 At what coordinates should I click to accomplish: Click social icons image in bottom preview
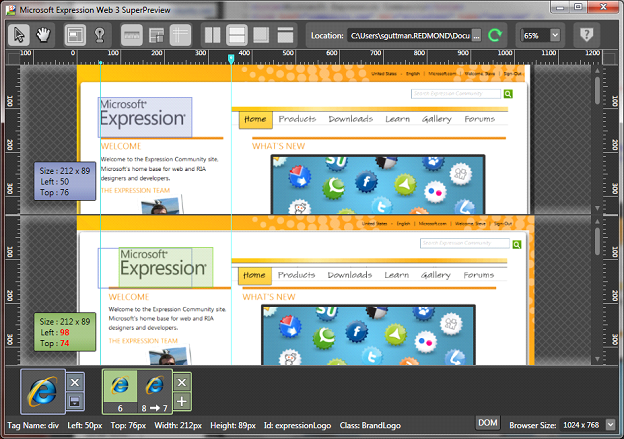(368, 335)
